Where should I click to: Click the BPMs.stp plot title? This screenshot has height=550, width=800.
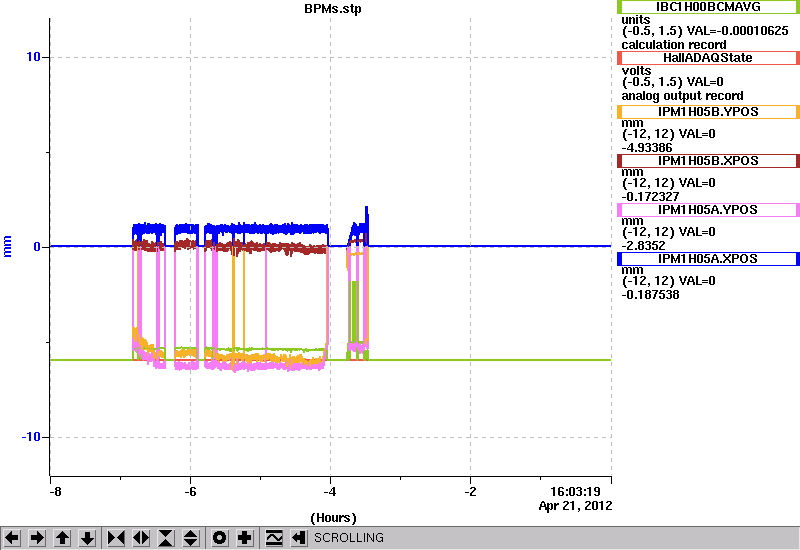click(x=333, y=9)
